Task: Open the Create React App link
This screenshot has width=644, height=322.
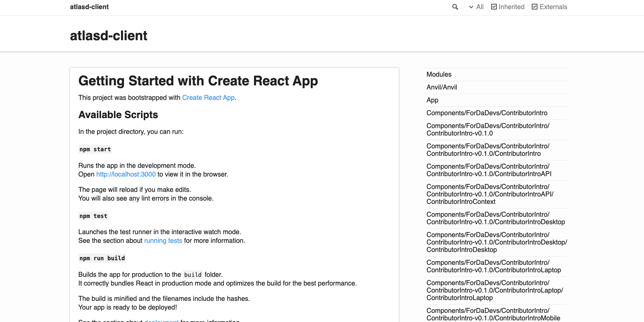Action: point(208,97)
